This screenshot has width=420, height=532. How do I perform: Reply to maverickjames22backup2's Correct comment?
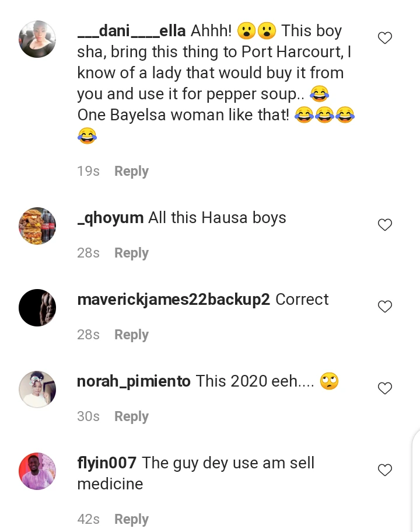tap(131, 335)
